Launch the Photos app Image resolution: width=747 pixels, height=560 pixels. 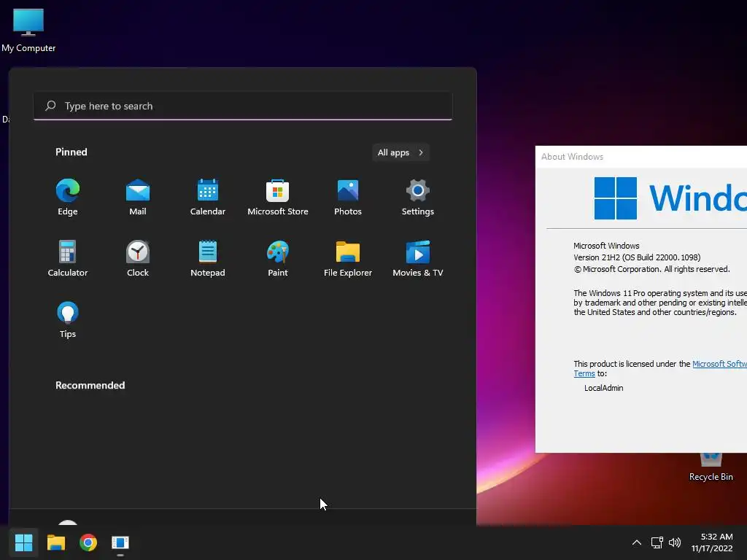pyautogui.click(x=348, y=197)
